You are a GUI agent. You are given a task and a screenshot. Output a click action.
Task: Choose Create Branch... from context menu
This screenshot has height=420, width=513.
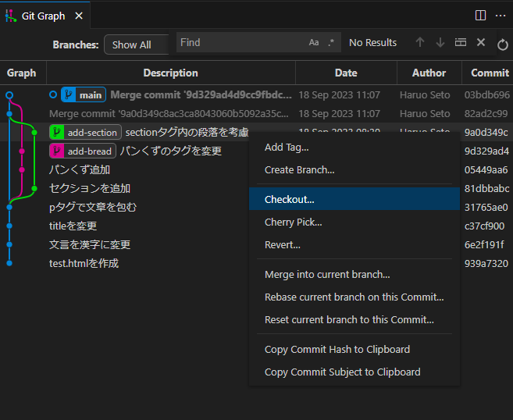pyautogui.click(x=354, y=169)
